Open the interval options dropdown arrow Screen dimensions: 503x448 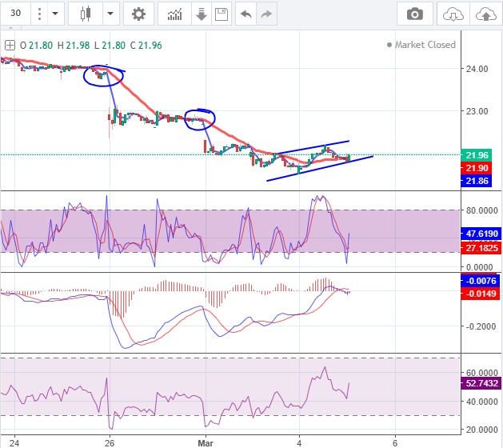pos(55,14)
